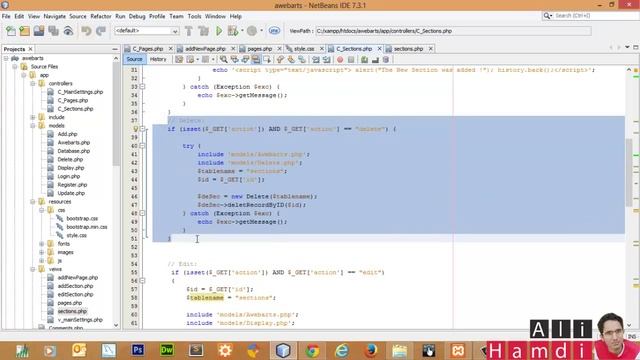640x360 pixels.
Task: Click the Projects panel scroll-down arrow
Action: pyautogui.click(x=116, y=325)
